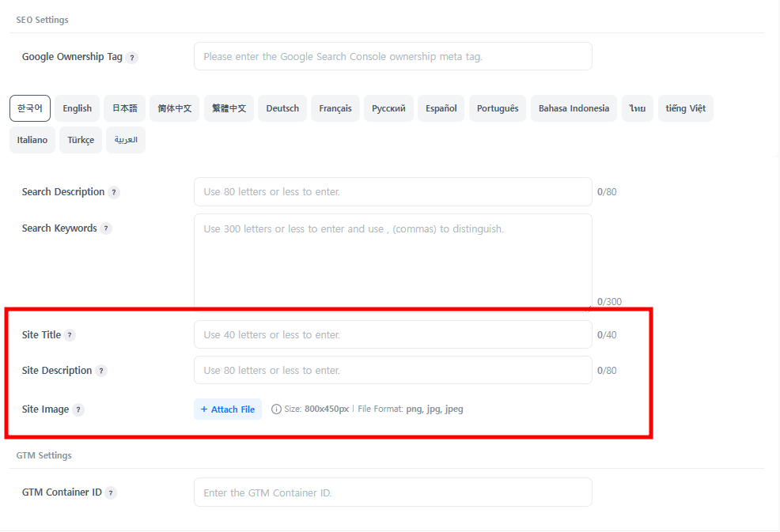The width and height of the screenshot is (780, 532).
Task: Open the Deutsch language tab
Action: pyautogui.click(x=282, y=108)
